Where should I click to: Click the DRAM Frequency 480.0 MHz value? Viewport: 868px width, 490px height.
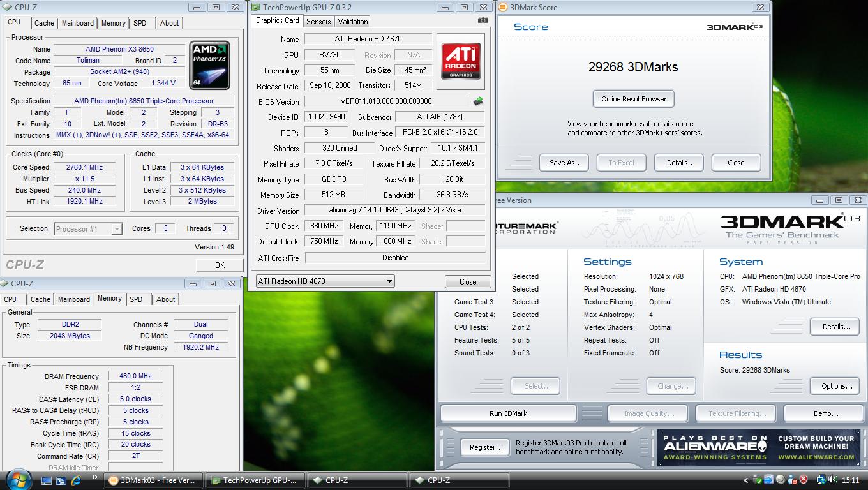point(135,376)
